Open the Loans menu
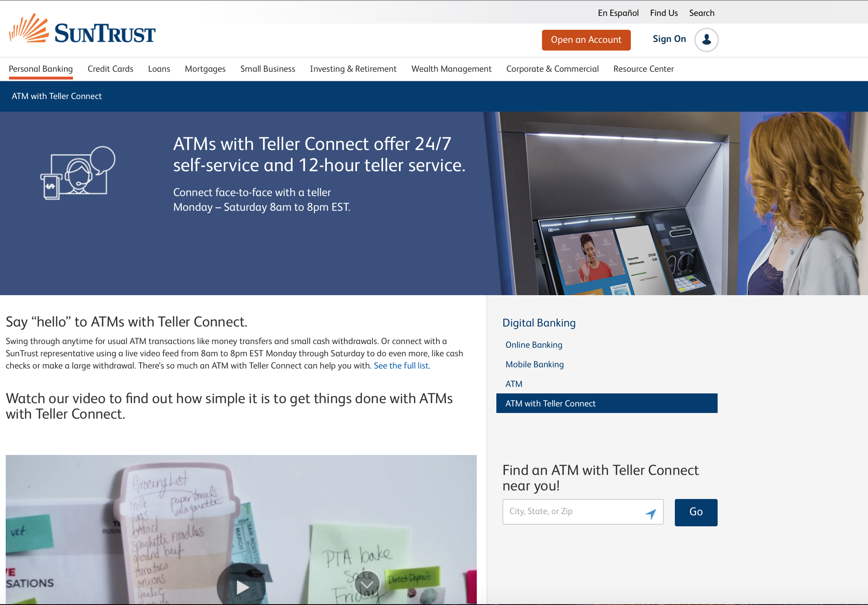Screen dimensions: 868x605 point(159,69)
